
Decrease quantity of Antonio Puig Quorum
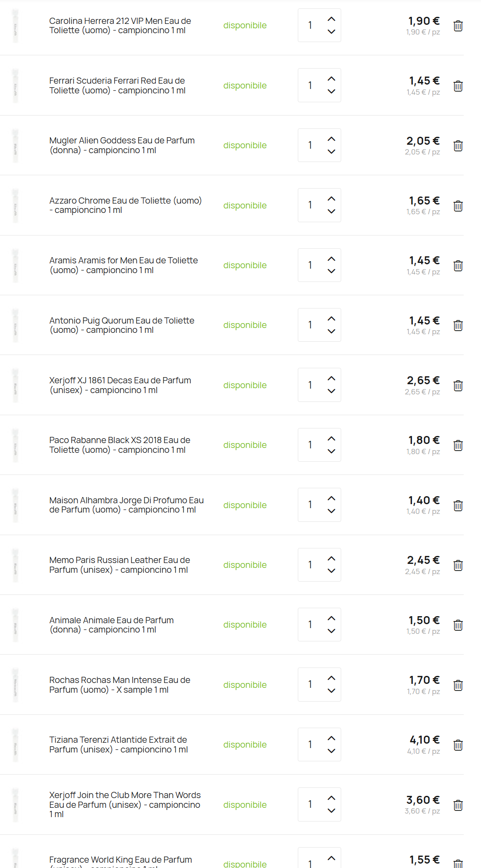(331, 331)
